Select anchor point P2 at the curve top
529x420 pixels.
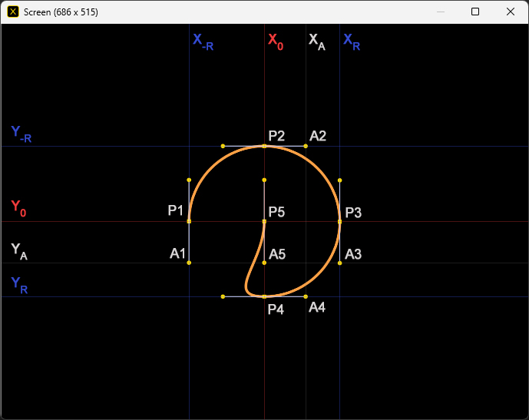(264, 146)
